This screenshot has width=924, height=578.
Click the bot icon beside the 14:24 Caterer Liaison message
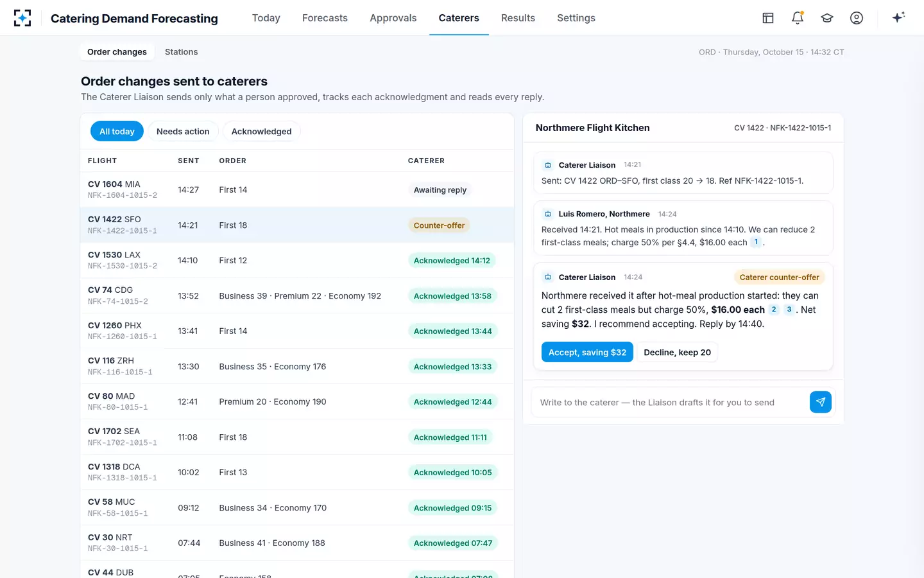[548, 277]
